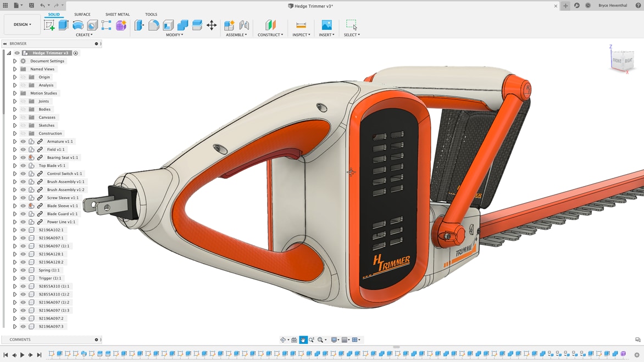Expand the Bodies folder in the browser
Screen dimensions: 644x362
tap(14, 109)
